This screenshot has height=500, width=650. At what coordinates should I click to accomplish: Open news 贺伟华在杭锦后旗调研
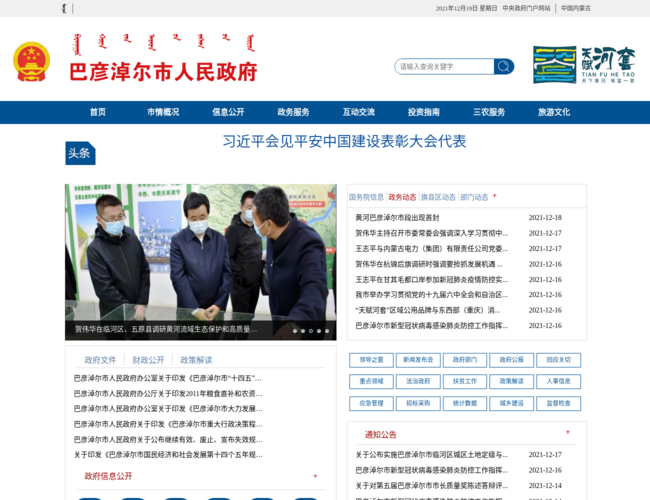[429, 264]
